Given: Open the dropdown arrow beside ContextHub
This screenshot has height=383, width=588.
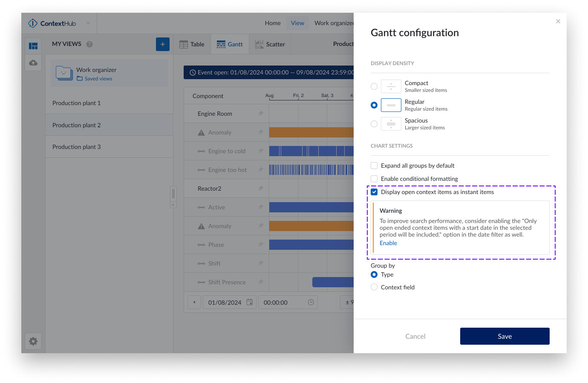Looking at the screenshot, I should [88, 23].
